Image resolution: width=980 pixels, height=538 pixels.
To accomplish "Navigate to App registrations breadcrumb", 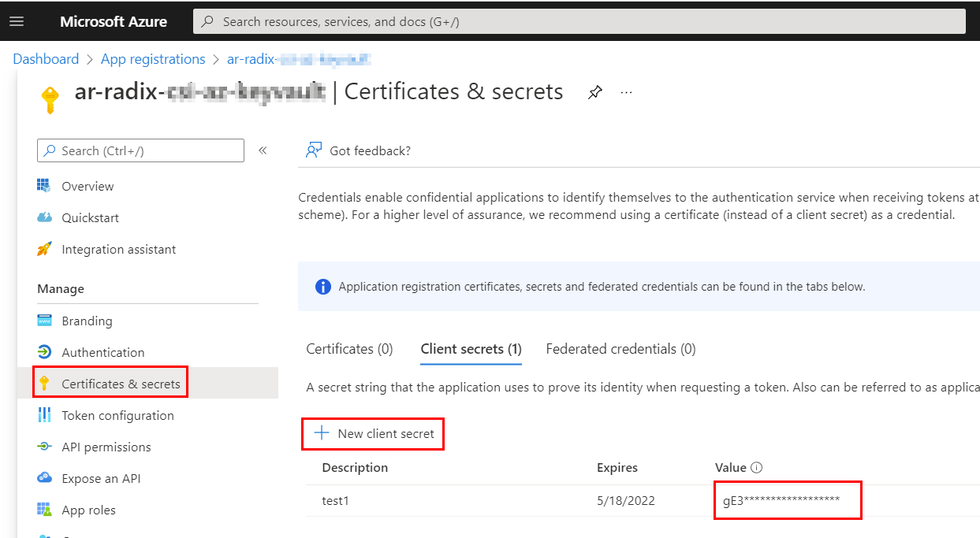I will tap(153, 59).
